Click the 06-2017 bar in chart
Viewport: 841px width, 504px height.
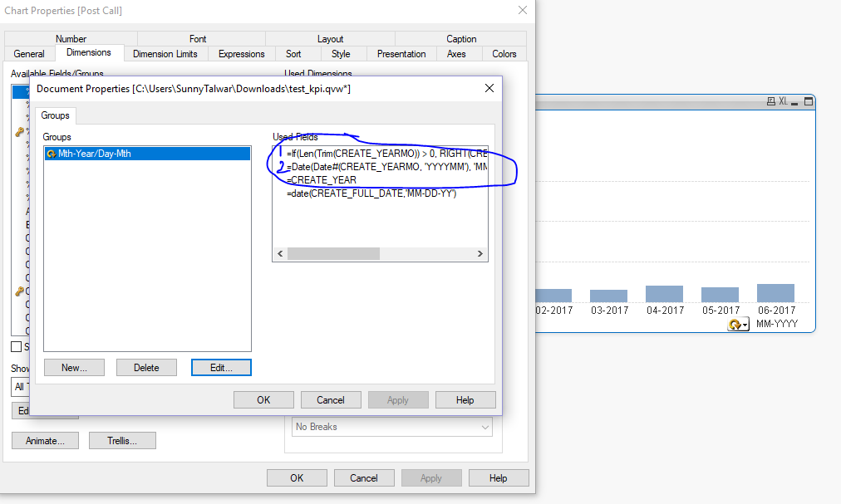(775, 293)
